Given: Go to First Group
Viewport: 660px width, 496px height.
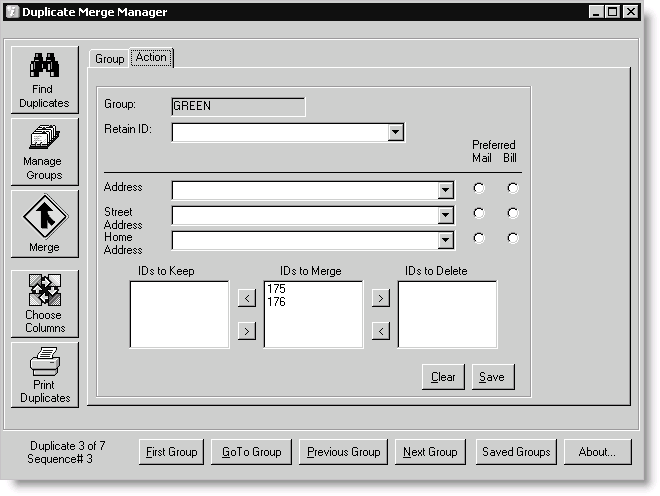Looking at the screenshot, I should 171,452.
